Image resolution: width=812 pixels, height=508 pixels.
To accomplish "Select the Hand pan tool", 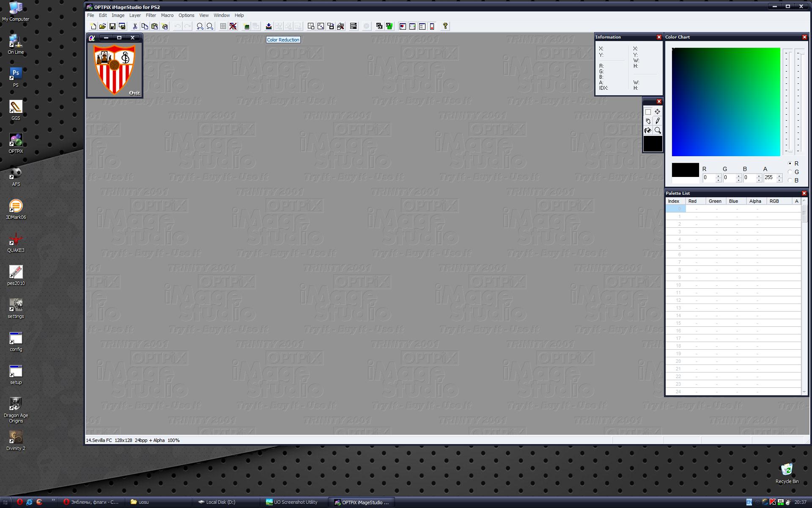I will 648,121.
